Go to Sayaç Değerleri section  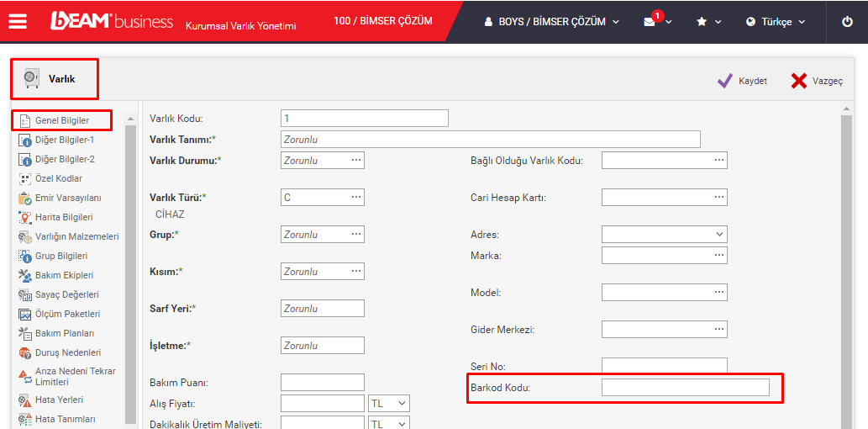coord(67,295)
